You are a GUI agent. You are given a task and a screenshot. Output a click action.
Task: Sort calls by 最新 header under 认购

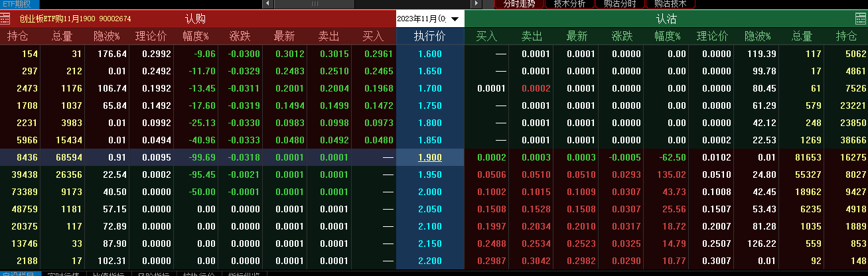284,36
